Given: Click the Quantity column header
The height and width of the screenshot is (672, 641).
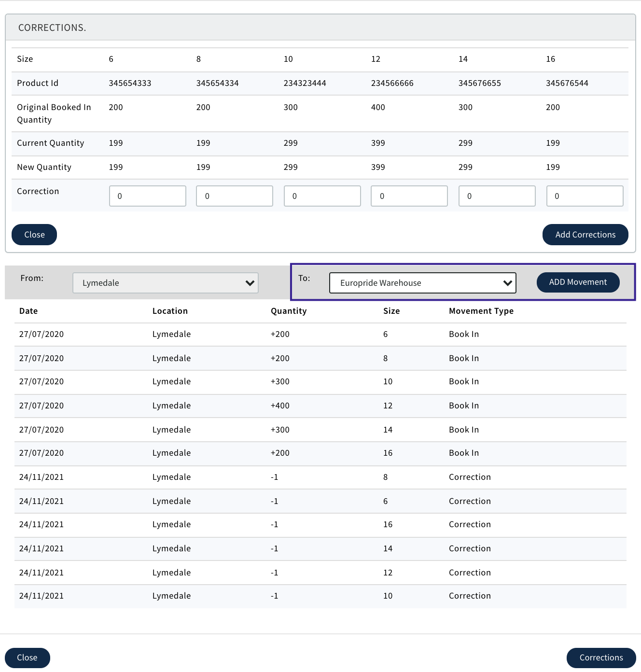Looking at the screenshot, I should (x=289, y=311).
